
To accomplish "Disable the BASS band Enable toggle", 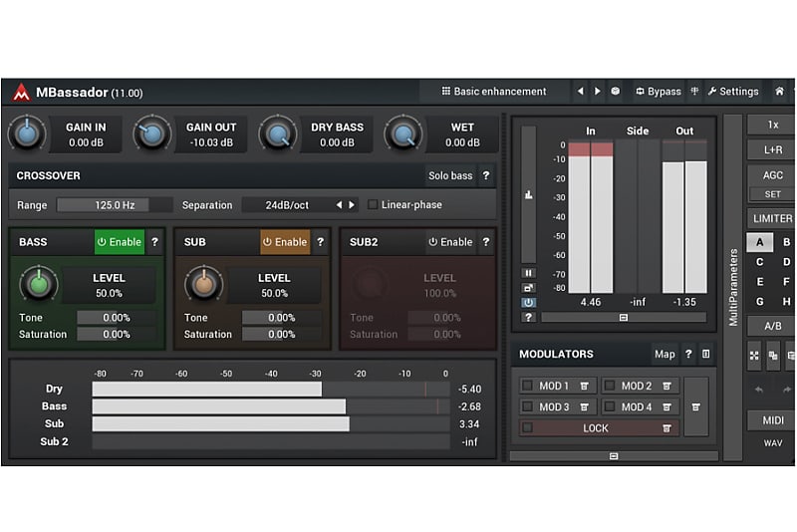I will (120, 242).
